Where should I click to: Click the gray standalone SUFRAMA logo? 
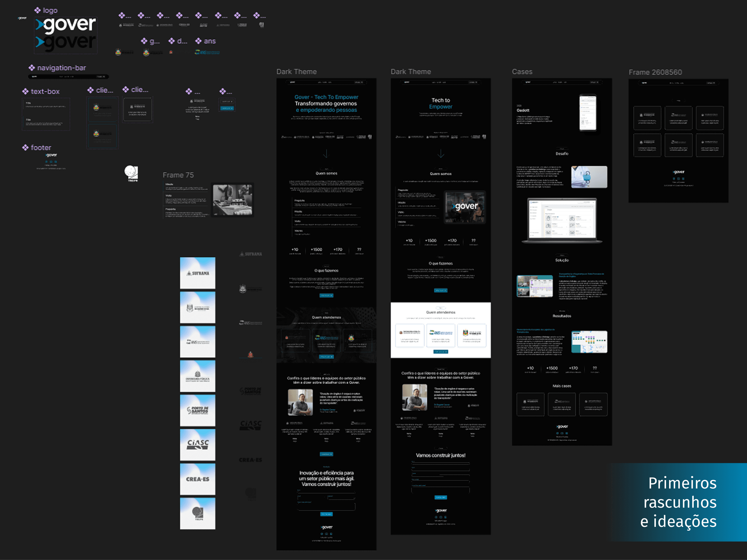coord(250,254)
